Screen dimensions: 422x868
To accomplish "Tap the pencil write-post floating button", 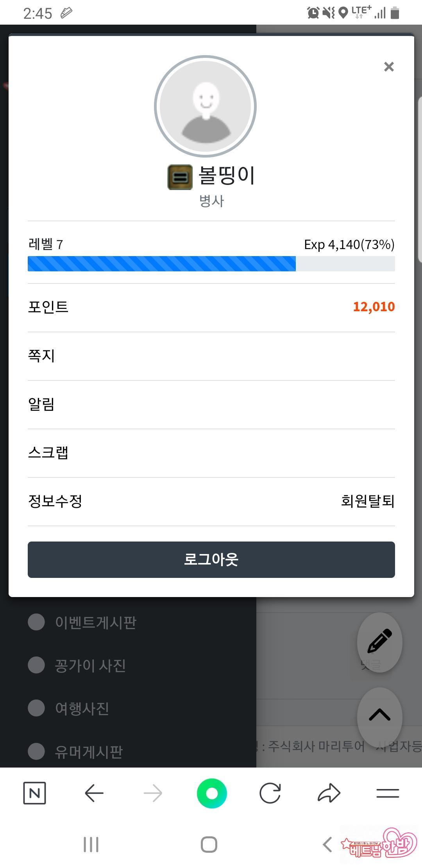I will pos(379,641).
